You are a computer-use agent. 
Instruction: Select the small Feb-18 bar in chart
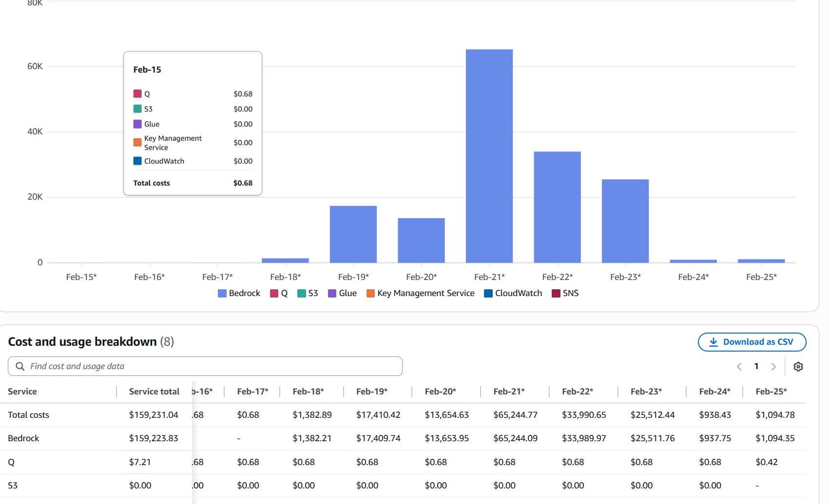tap(285, 261)
